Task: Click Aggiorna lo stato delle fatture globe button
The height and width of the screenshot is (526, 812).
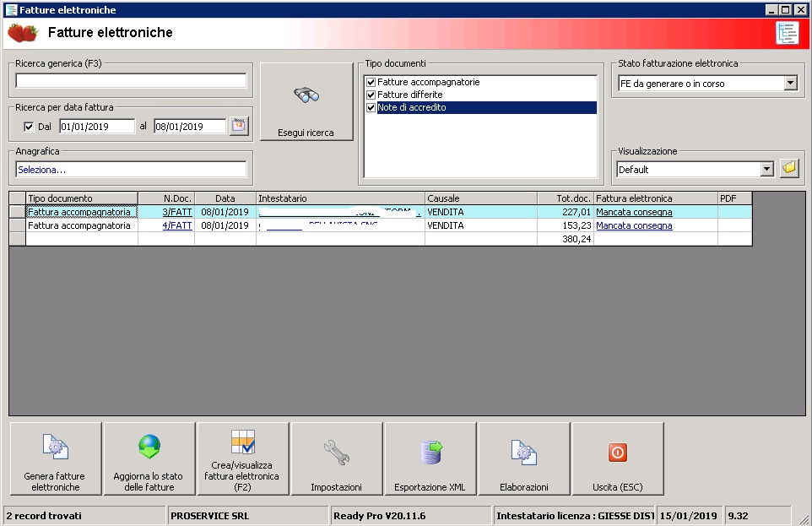Action: [x=149, y=458]
